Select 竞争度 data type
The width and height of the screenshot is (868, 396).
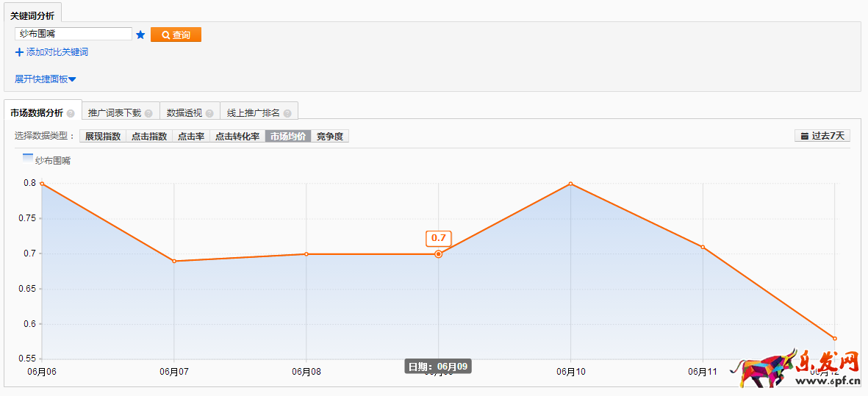330,136
